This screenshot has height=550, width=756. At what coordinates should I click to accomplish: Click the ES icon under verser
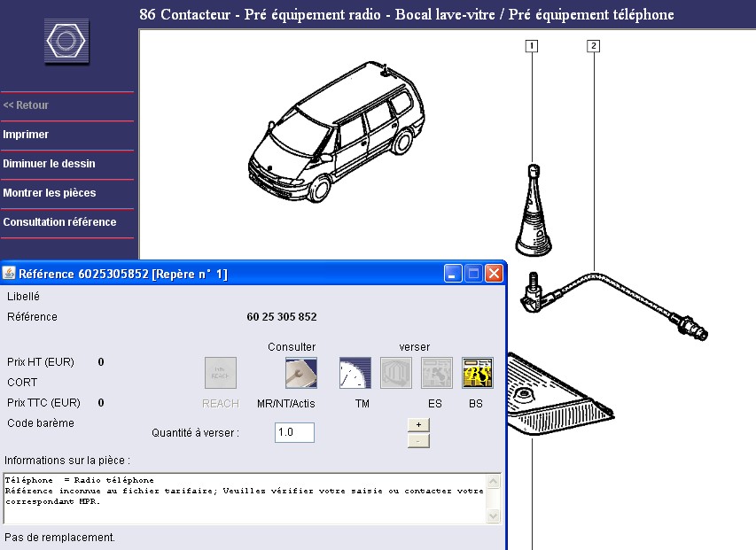(436, 373)
